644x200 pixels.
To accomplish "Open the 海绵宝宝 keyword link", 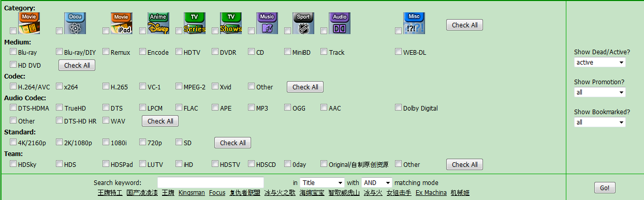I will (312, 193).
